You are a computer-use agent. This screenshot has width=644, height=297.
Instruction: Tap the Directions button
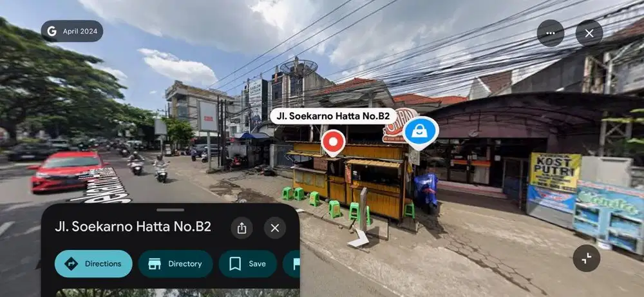point(93,263)
